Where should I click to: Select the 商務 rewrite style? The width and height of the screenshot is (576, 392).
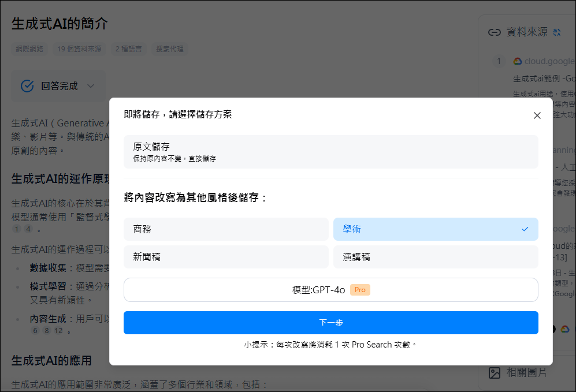(x=226, y=229)
